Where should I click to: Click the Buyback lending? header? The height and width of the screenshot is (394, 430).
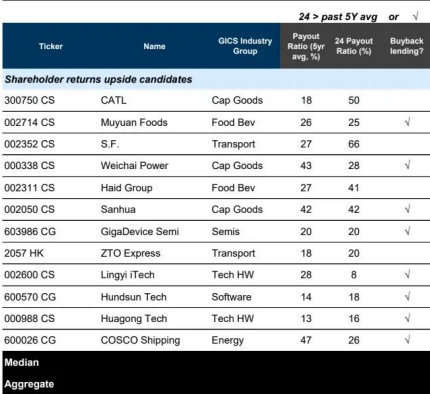(407, 46)
